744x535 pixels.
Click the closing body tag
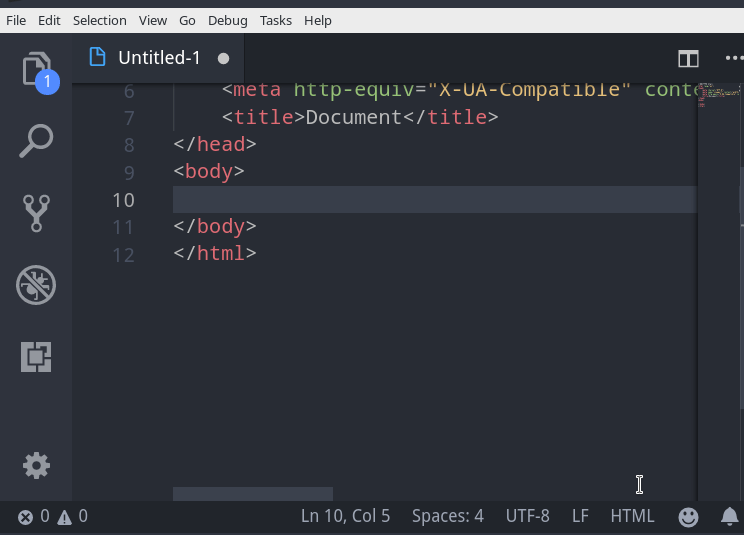coord(215,226)
